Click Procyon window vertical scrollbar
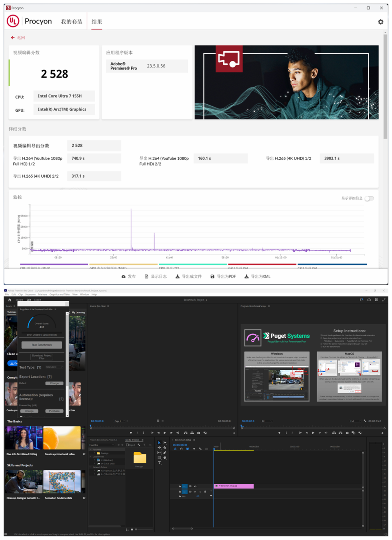The width and height of the screenshot is (392, 540). [386, 86]
